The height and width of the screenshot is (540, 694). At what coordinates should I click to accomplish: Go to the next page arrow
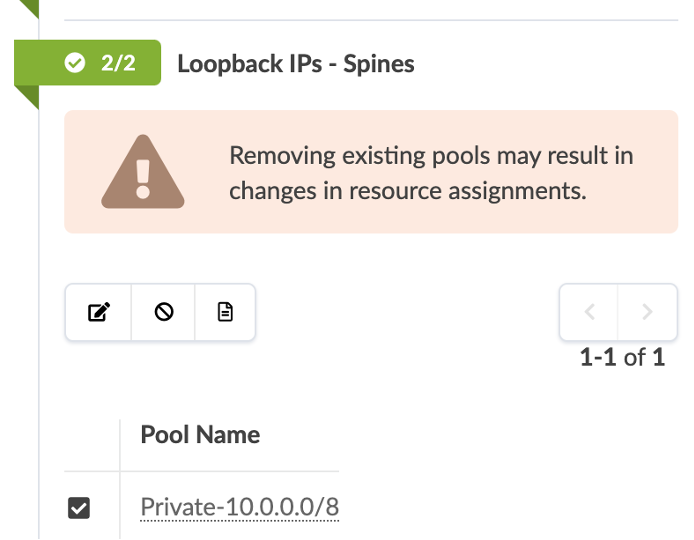pyautogui.click(x=647, y=312)
